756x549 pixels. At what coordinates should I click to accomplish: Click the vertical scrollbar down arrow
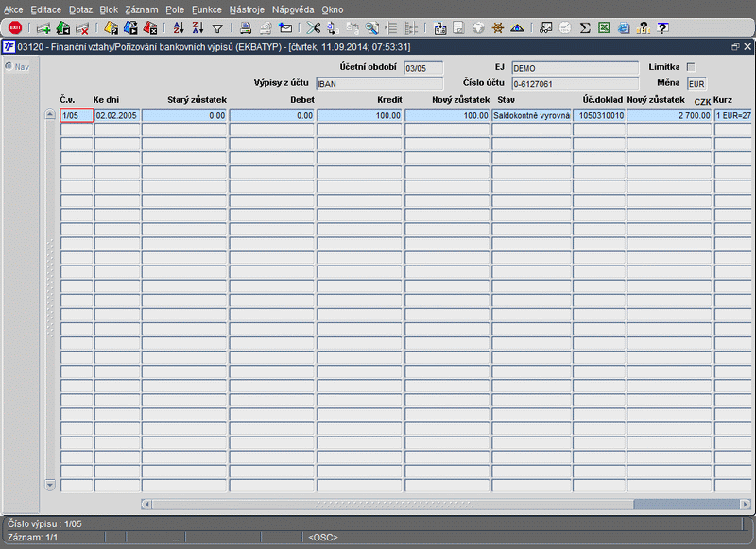(x=50, y=485)
